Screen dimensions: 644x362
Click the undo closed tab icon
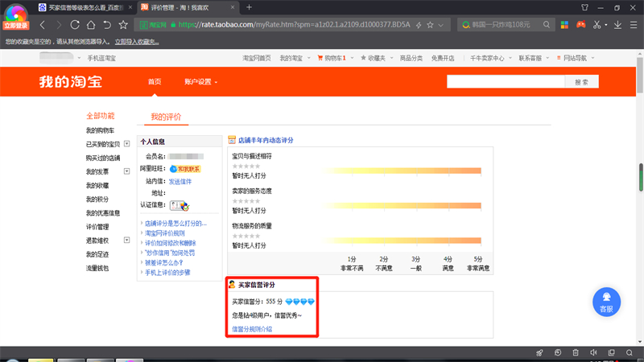pos(107,25)
